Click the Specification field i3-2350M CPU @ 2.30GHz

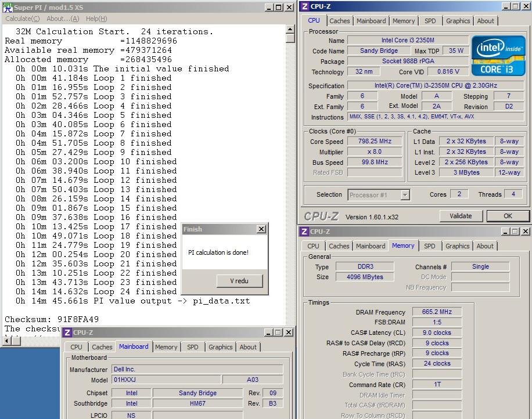pyautogui.click(x=436, y=86)
